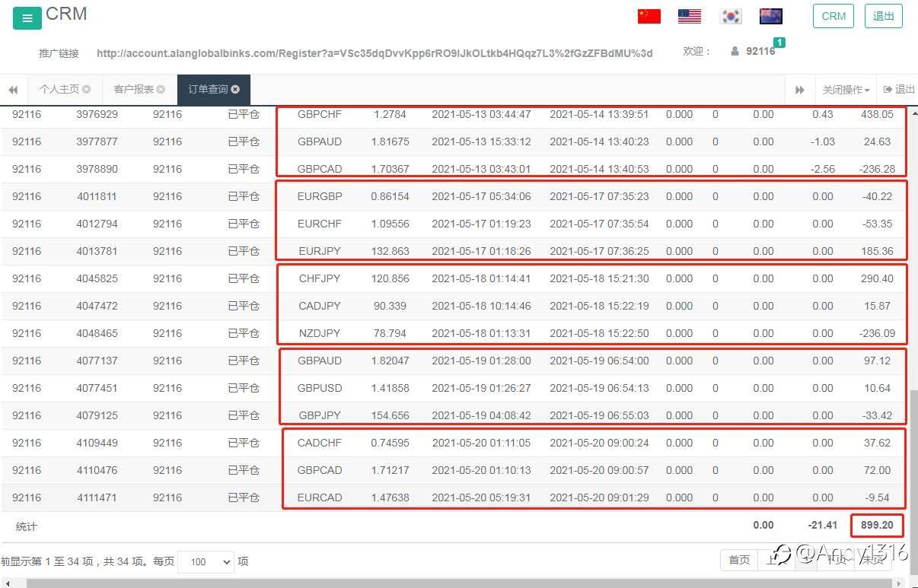
Task: Select the price value 132.863
Action: coord(390,252)
